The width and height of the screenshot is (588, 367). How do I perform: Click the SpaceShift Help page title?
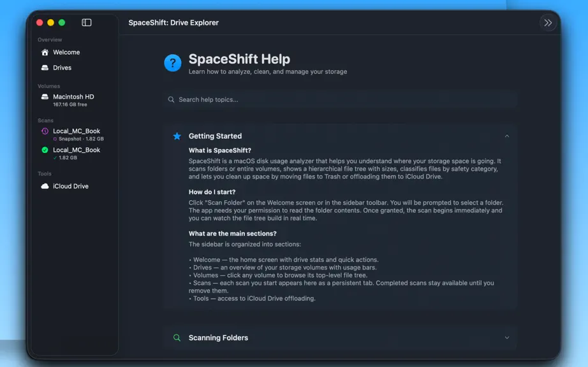[x=239, y=59]
